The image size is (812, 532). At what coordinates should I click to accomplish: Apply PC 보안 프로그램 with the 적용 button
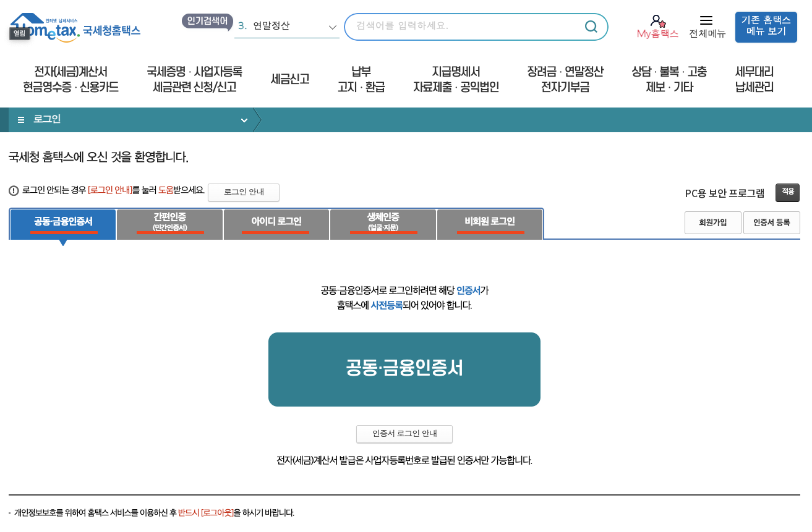point(787,192)
